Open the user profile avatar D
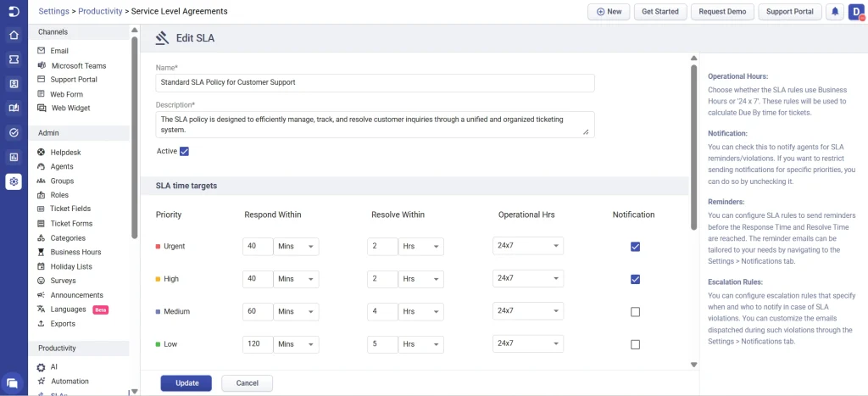 856,12
